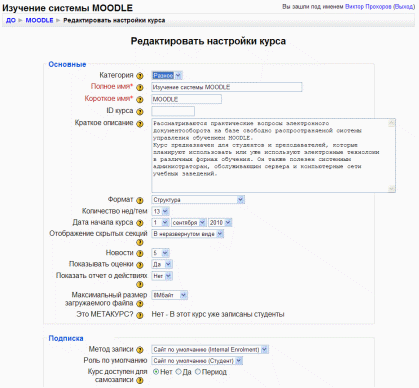Open the ДО breadcrumb item
419x388 pixels.
pos(11,20)
